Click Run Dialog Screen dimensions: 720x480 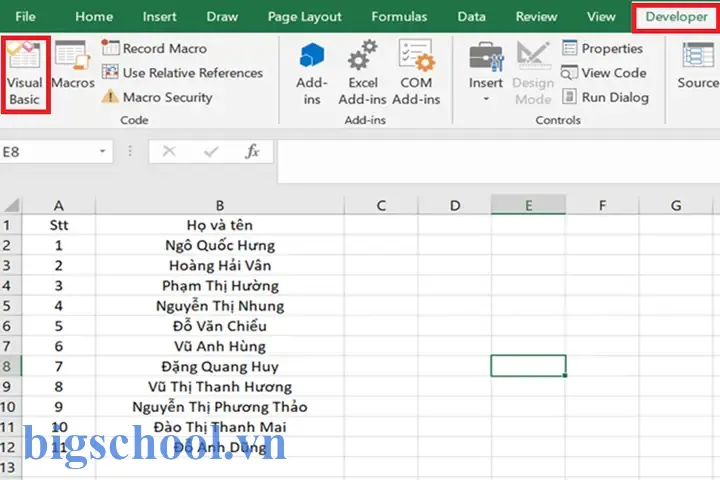pos(605,97)
